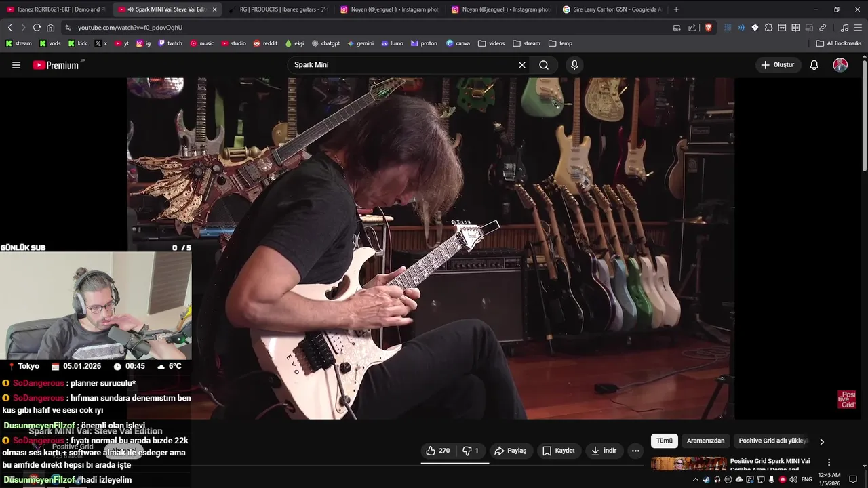Screen dimensions: 868x488
Task: Grab the page vertical scrollbar
Action: coord(864,117)
